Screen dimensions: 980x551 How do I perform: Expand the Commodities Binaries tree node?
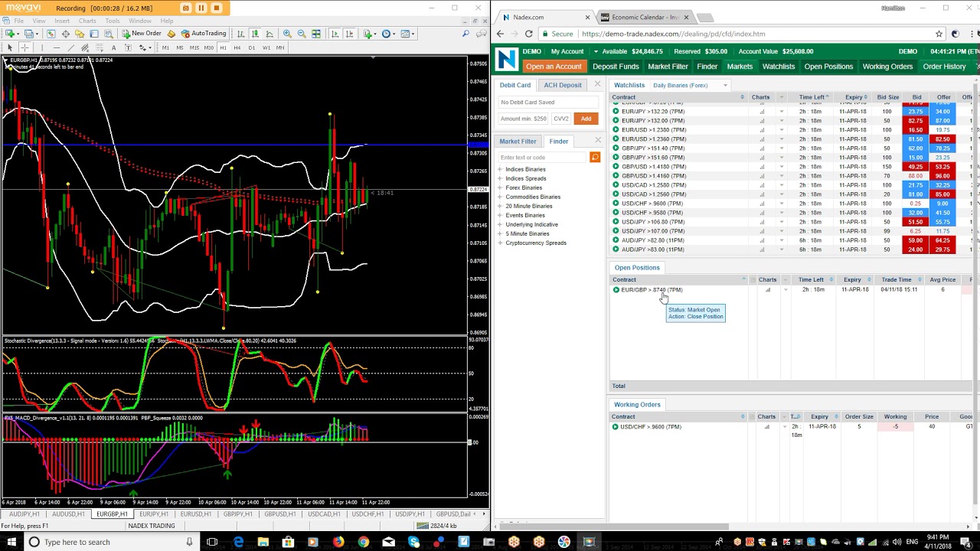[x=500, y=197]
